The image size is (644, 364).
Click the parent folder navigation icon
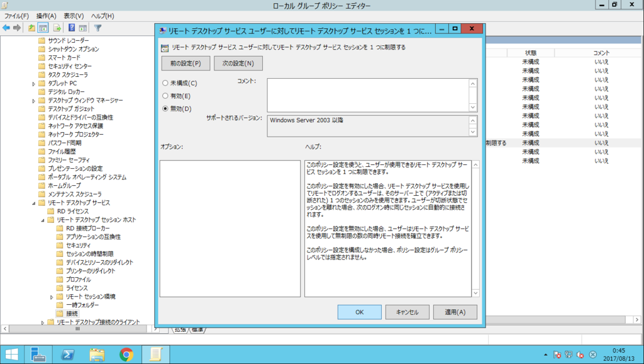(31, 27)
